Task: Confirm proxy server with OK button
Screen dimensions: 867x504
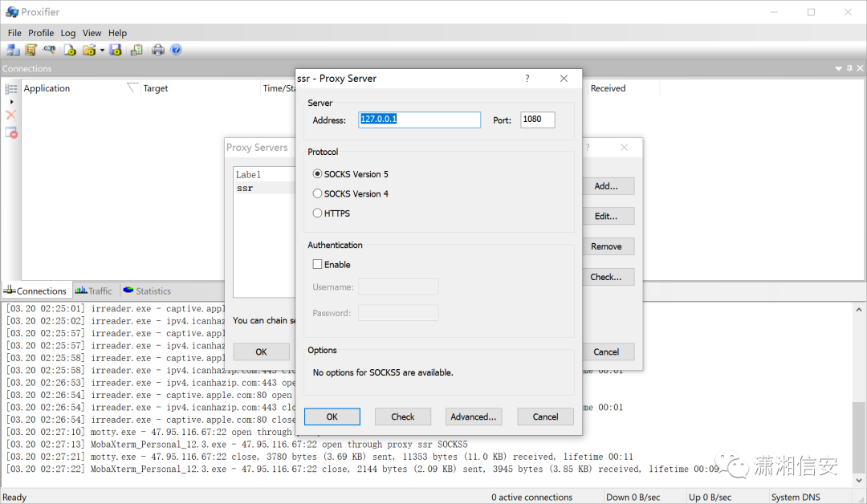Action: (x=332, y=417)
